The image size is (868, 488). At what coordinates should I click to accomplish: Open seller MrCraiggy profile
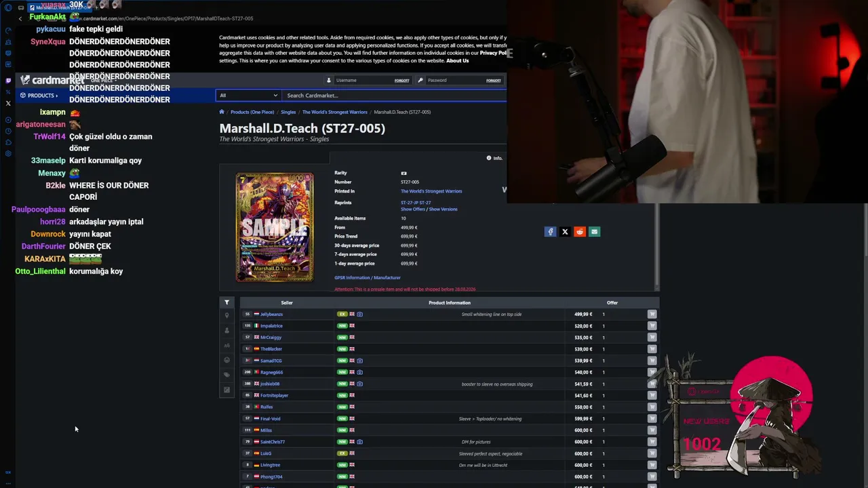[271, 338]
